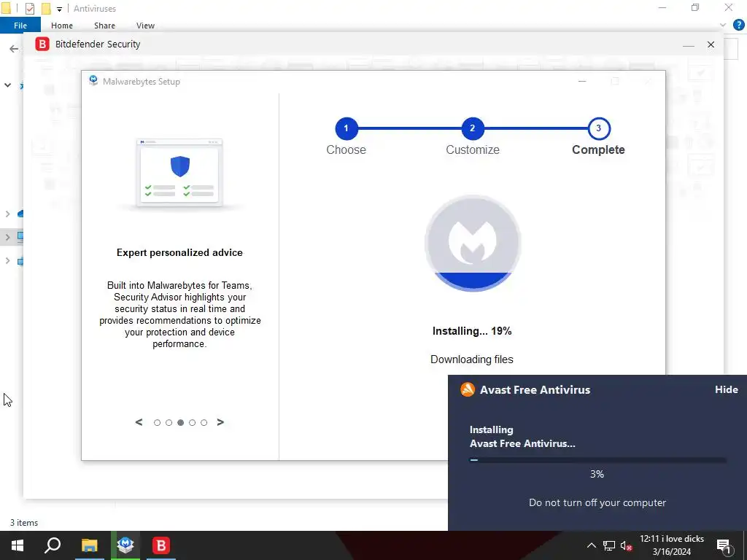Image resolution: width=747 pixels, height=560 pixels.
Task: Open the View ribbon tab
Action: [x=145, y=26]
